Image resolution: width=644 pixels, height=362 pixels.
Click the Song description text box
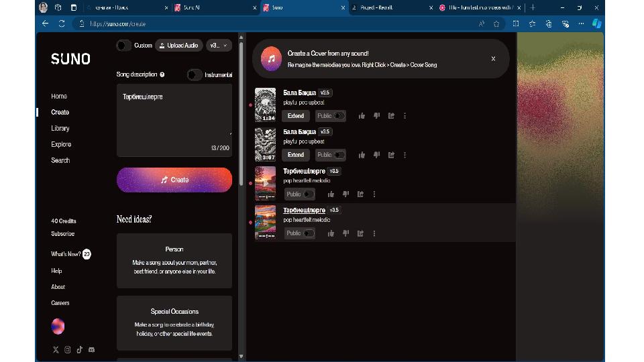[x=174, y=120]
